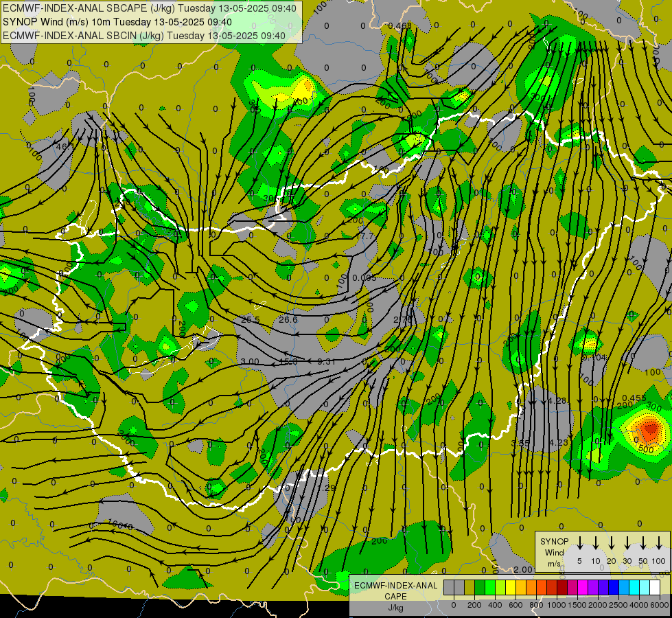Viewport: 672px width, 618px height.
Task: Click the 6000 tick label on color bar
Action: [x=660, y=605]
